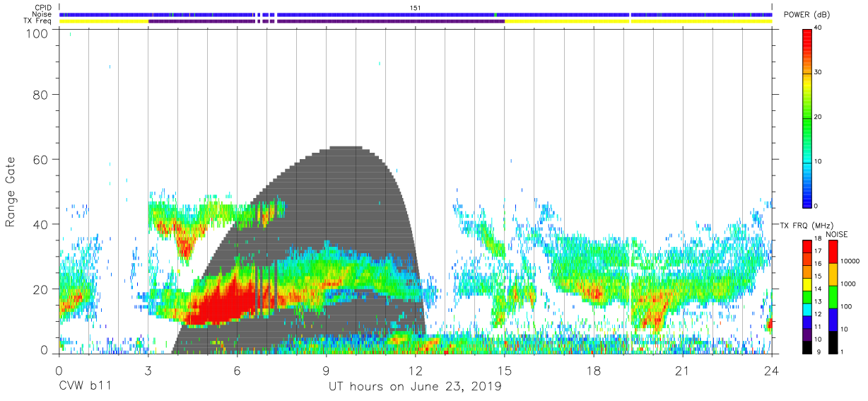Click the POWER (dB) legend title
The image size is (868, 401).
(807, 14)
